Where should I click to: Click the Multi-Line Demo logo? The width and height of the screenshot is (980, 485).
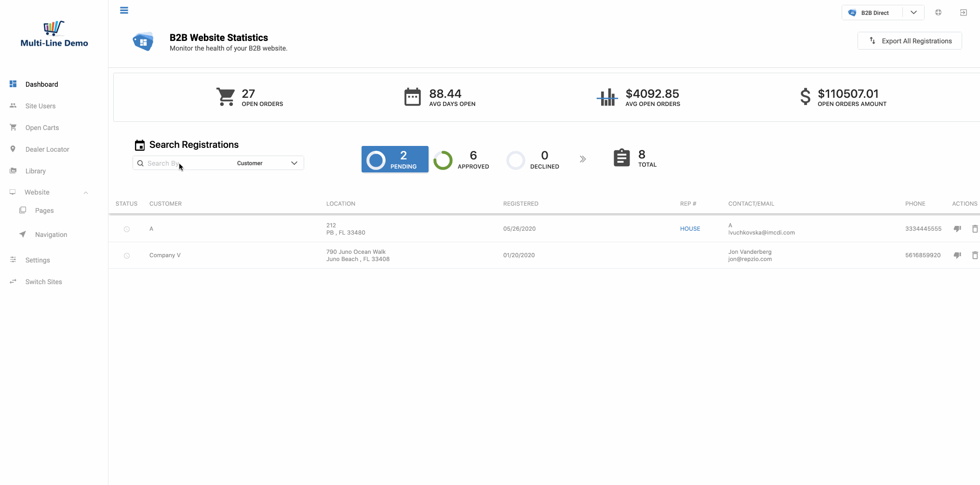point(54,34)
